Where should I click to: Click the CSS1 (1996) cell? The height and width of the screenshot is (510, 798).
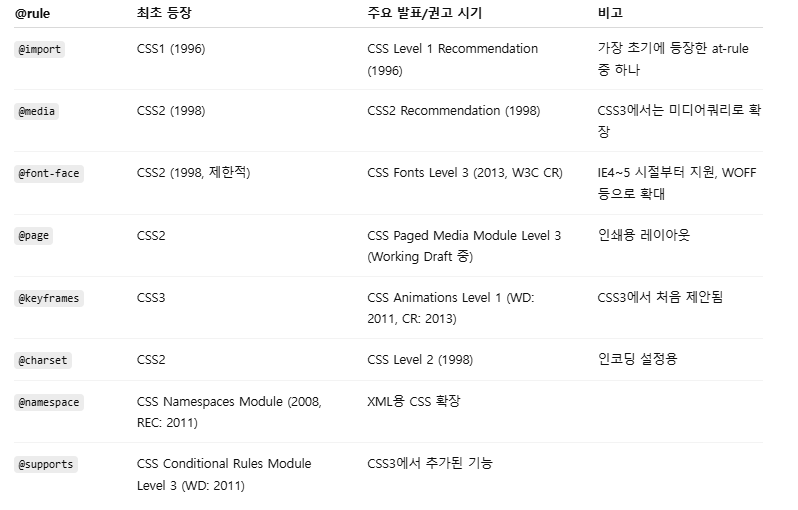click(171, 49)
